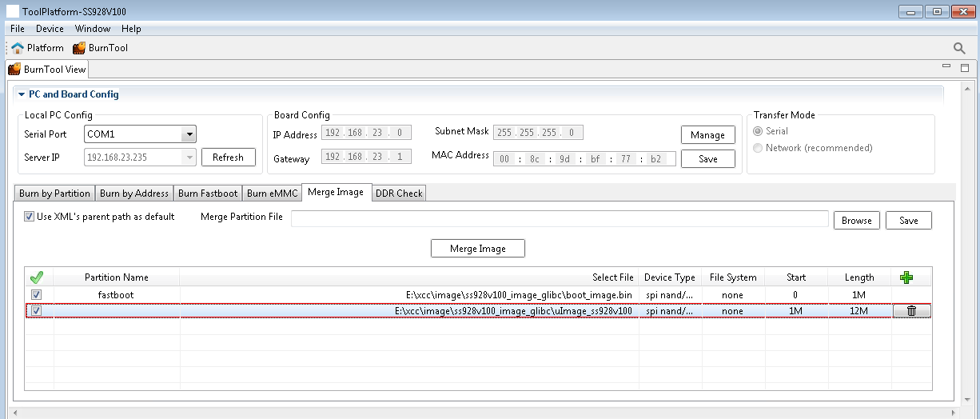The width and height of the screenshot is (980, 419).
Task: Select the Serial transfer mode radio
Action: [x=757, y=131]
